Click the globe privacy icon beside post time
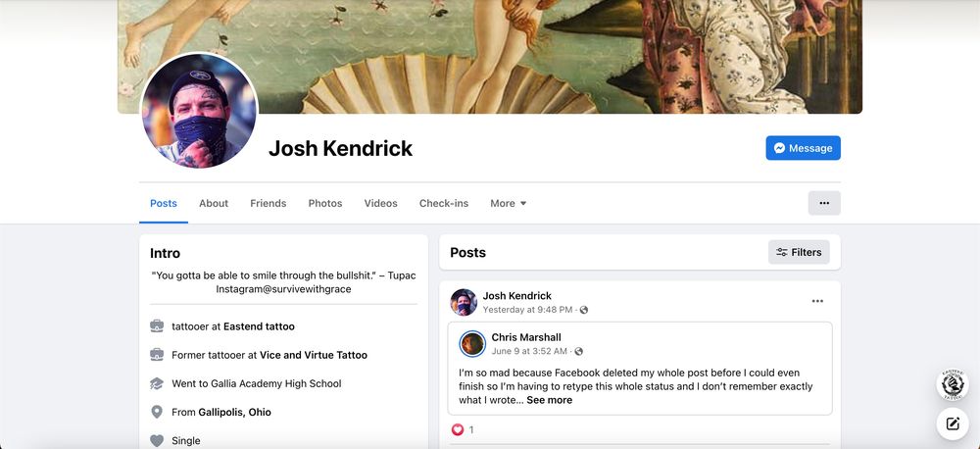 point(584,310)
